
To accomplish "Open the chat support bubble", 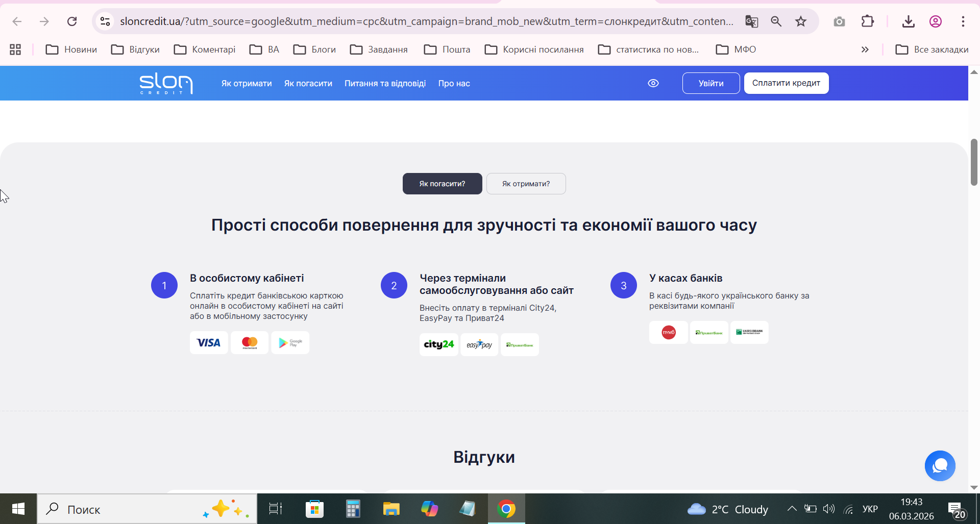I will (x=940, y=466).
